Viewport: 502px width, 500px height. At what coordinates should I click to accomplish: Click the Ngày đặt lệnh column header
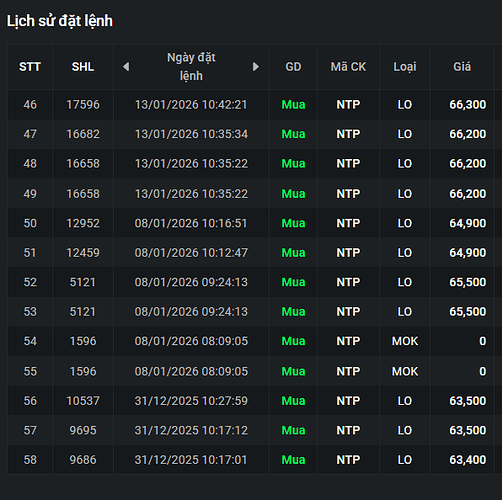(191, 67)
